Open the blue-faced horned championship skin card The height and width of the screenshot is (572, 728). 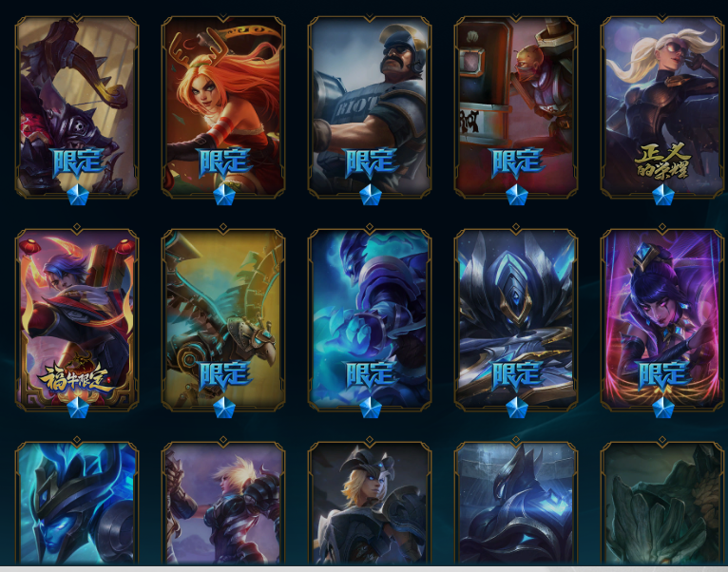pyautogui.click(x=77, y=504)
